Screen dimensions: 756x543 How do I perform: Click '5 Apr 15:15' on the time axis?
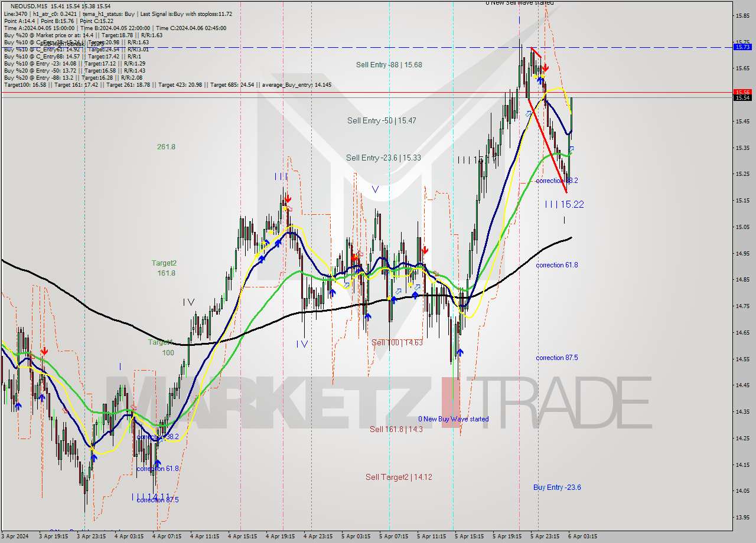469,537
